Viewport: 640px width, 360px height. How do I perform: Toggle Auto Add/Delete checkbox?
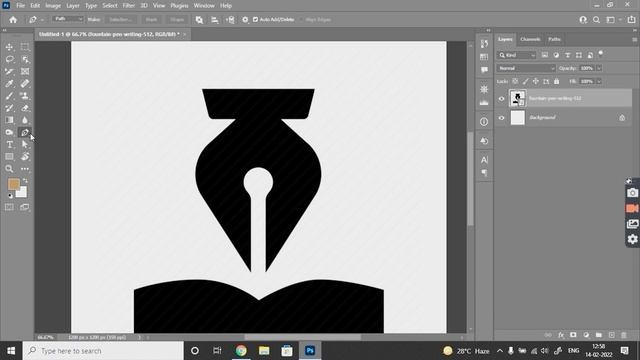pos(256,20)
